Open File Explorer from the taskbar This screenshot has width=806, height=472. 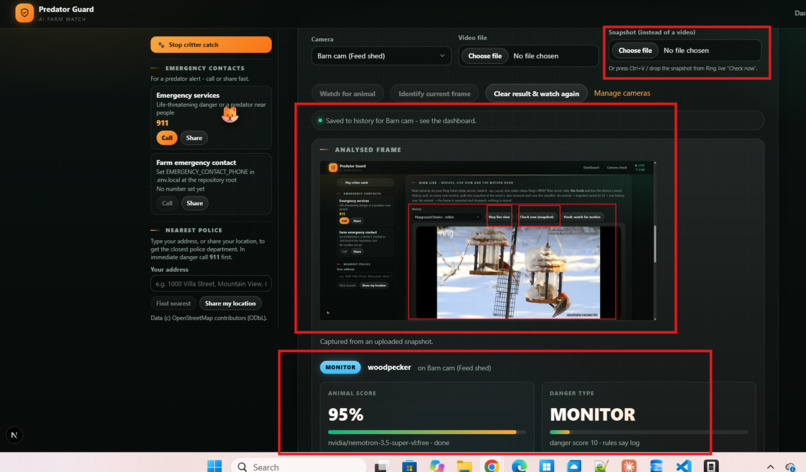pos(464,466)
